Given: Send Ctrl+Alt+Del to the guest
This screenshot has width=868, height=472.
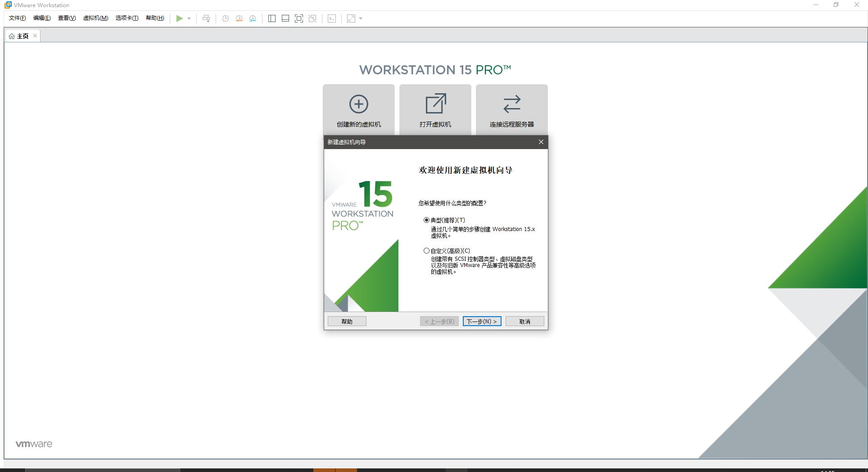Looking at the screenshot, I should [x=206, y=18].
